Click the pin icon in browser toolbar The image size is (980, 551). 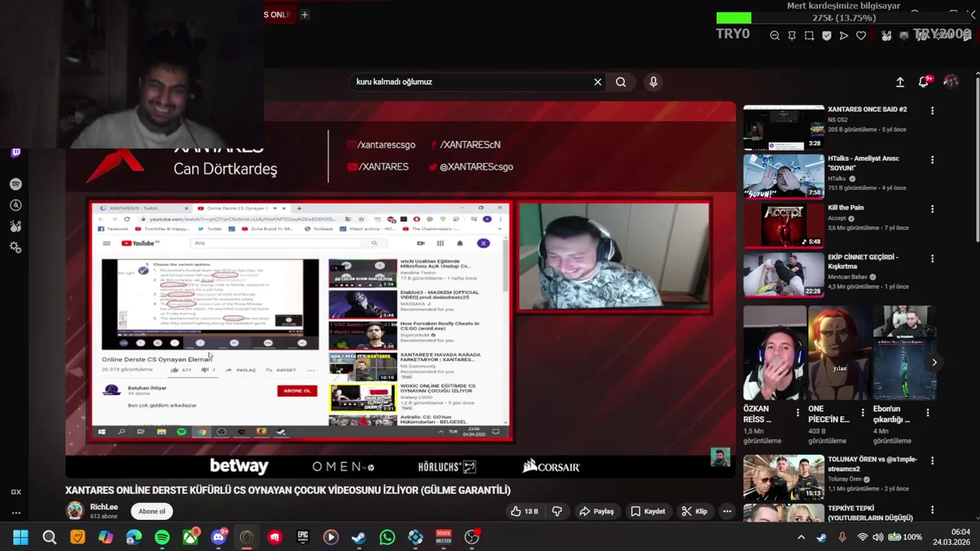(x=792, y=35)
